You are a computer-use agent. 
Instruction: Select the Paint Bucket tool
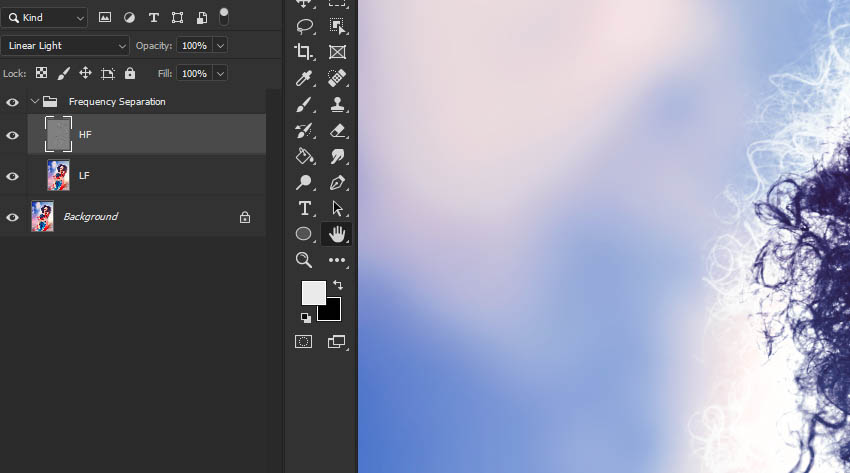304,156
